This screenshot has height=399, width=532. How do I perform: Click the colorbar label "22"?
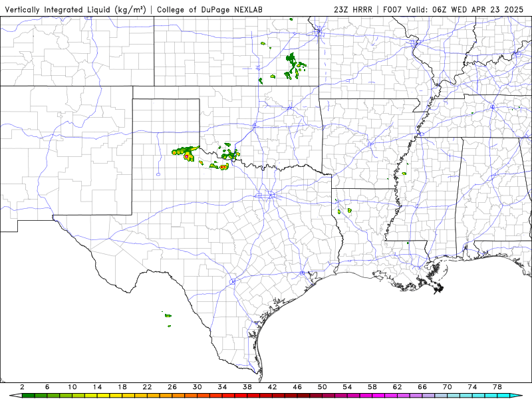click(x=147, y=387)
